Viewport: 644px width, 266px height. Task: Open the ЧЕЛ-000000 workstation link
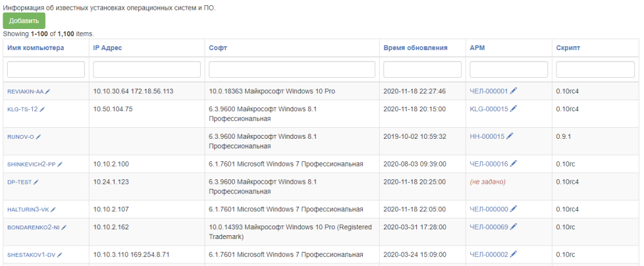pyautogui.click(x=489, y=209)
